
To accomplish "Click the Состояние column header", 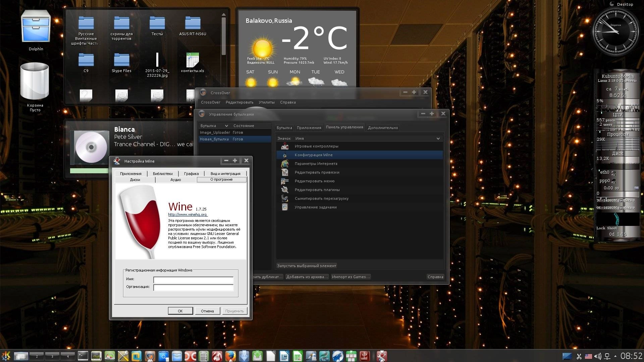I will (x=244, y=126).
